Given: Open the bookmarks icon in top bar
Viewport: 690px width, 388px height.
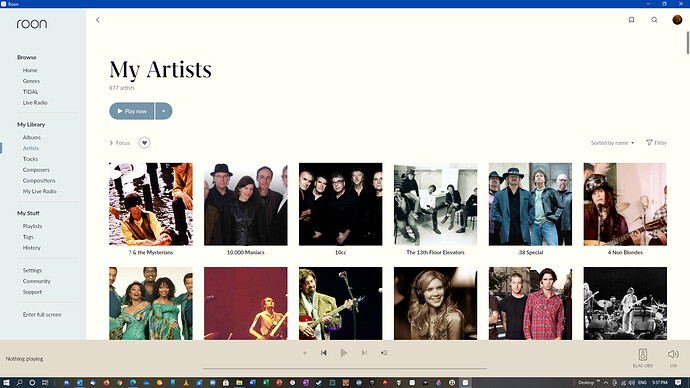Looking at the screenshot, I should [631, 20].
